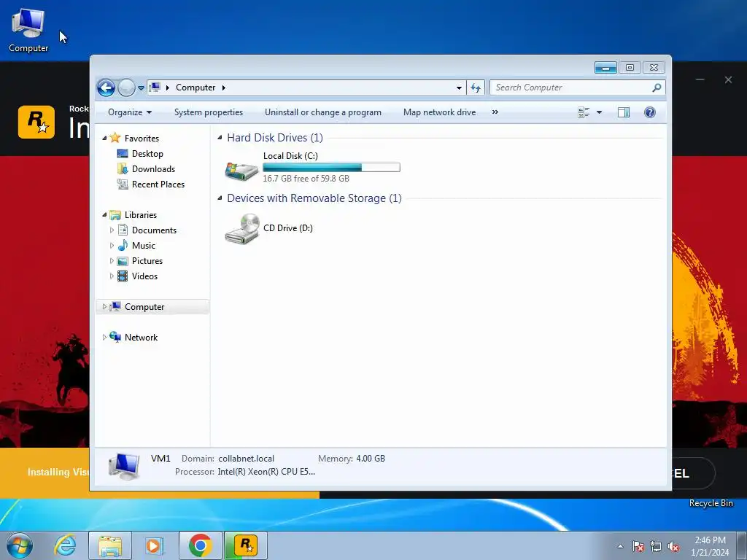This screenshot has height=560, width=747.
Task: Launch Internet Explorer from the taskbar
Action: pos(65,545)
